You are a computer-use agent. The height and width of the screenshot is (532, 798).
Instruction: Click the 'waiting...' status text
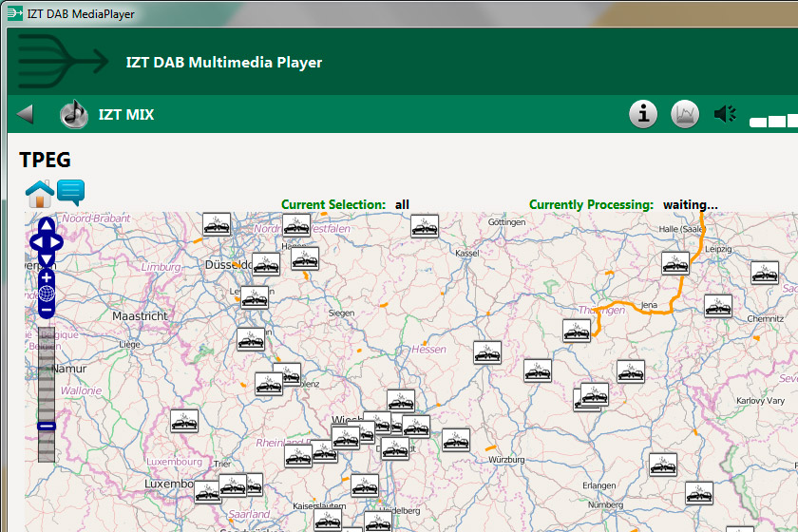click(690, 204)
